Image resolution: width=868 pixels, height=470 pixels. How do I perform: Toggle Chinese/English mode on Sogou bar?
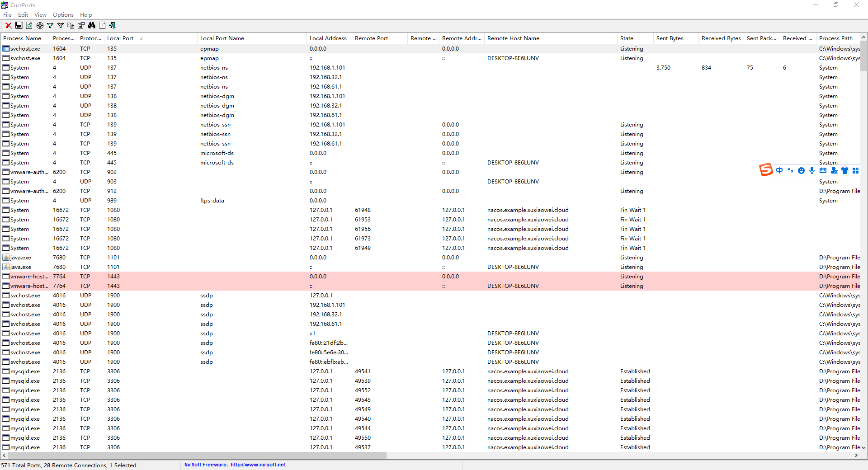(779, 171)
